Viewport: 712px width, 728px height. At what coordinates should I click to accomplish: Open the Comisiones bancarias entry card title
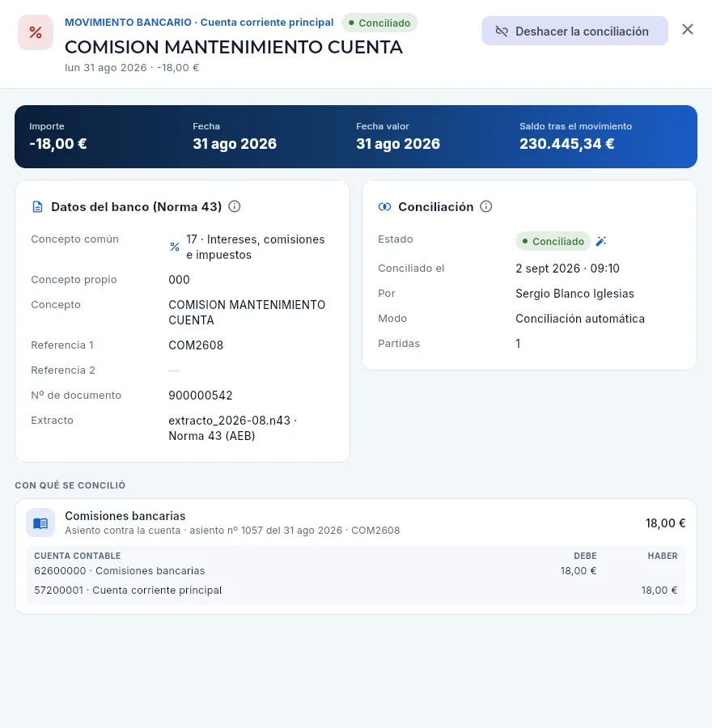pyautogui.click(x=125, y=516)
